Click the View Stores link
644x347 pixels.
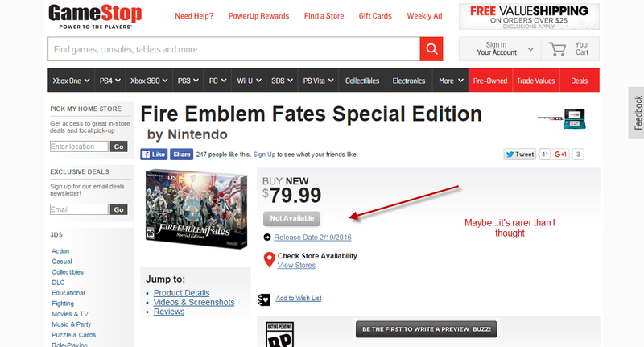(296, 265)
